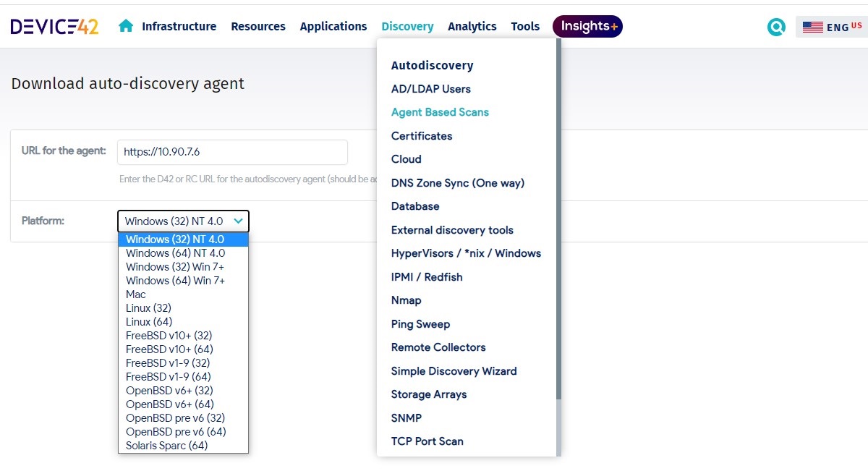Image resolution: width=868 pixels, height=471 pixels.
Task: Open Cloud discovery entry
Action: coord(406,159)
